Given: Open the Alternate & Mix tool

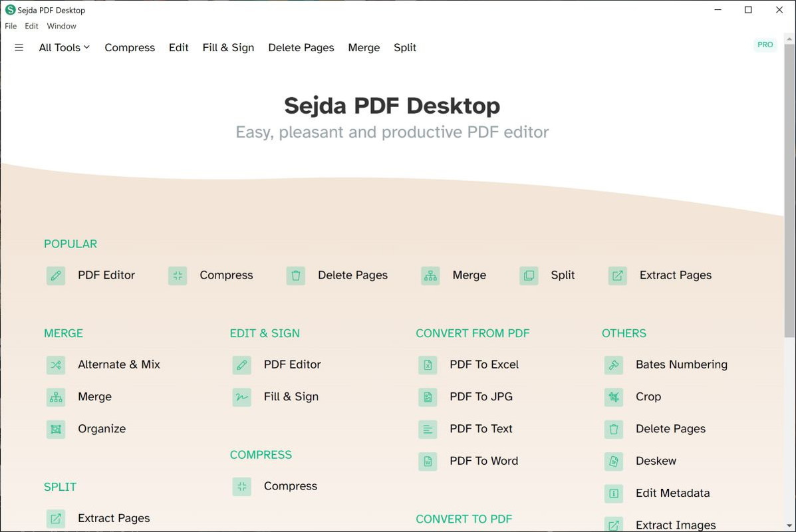Looking at the screenshot, I should 119,364.
